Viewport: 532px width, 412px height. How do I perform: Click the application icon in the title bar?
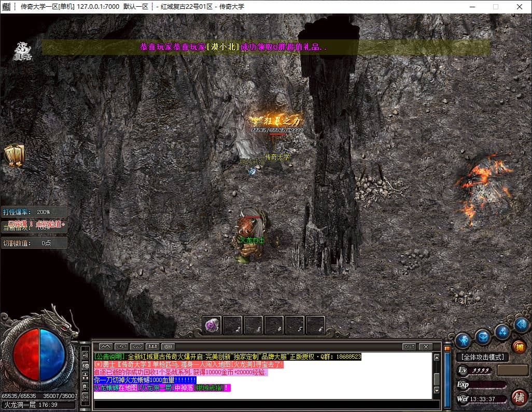pos(6,6)
